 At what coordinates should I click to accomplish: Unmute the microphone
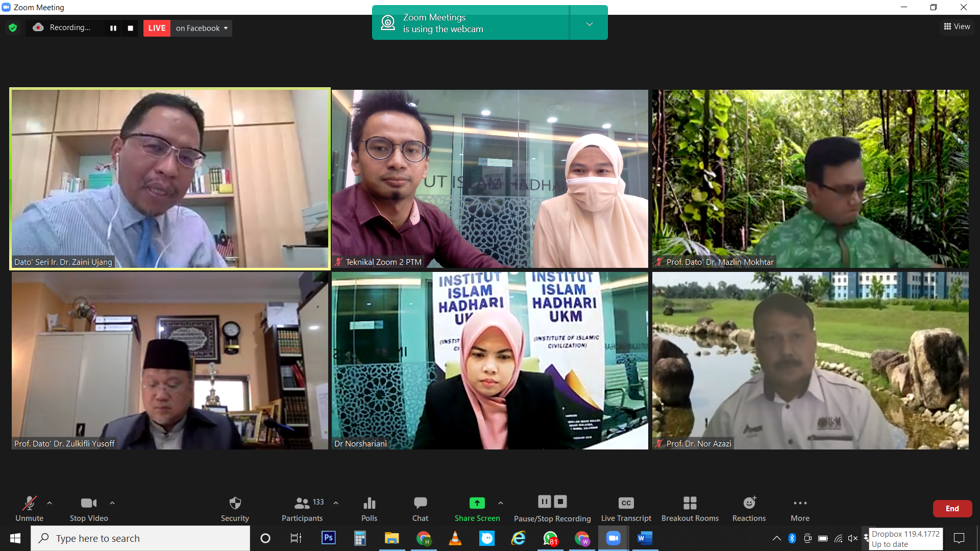(29, 508)
